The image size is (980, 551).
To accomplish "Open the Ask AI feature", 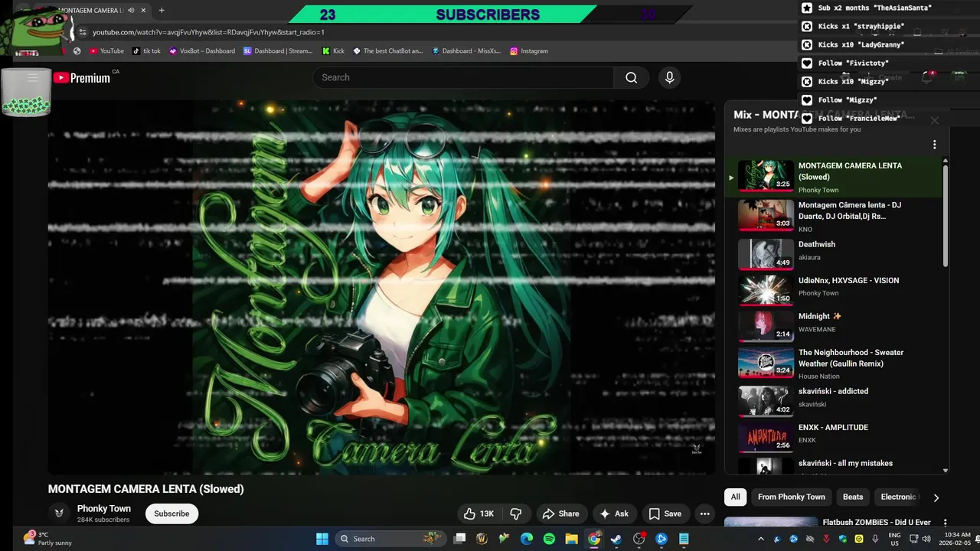I will click(614, 514).
